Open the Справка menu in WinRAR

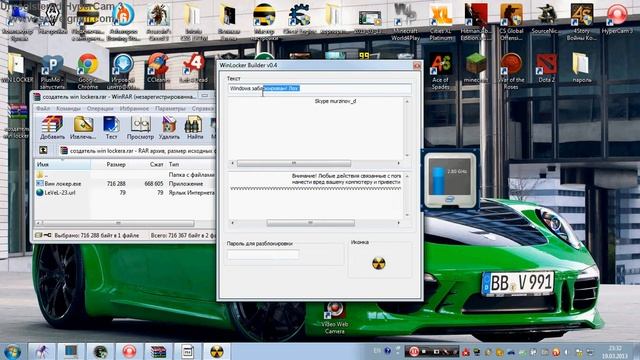(x=202, y=109)
